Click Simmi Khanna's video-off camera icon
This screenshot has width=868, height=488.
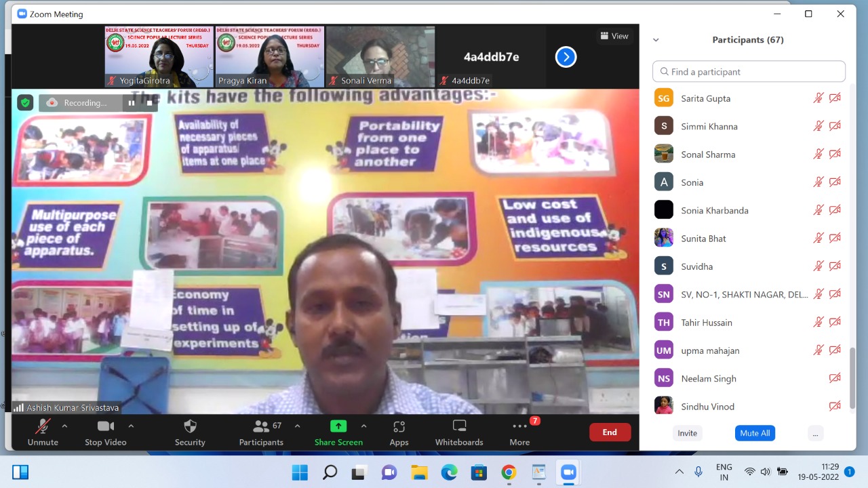point(835,126)
